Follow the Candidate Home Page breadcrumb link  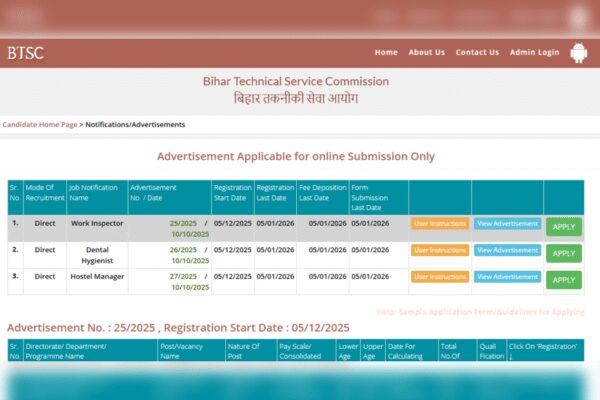click(x=40, y=124)
